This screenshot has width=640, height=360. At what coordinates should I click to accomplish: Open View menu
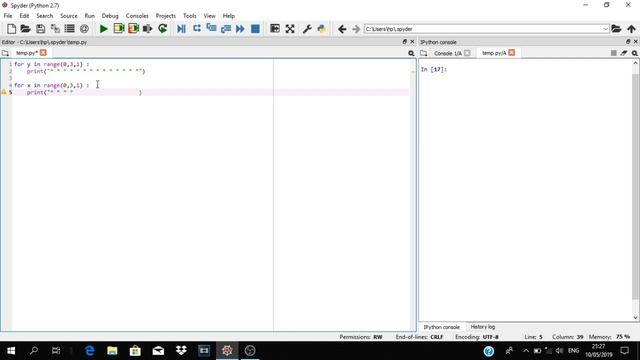tap(209, 16)
